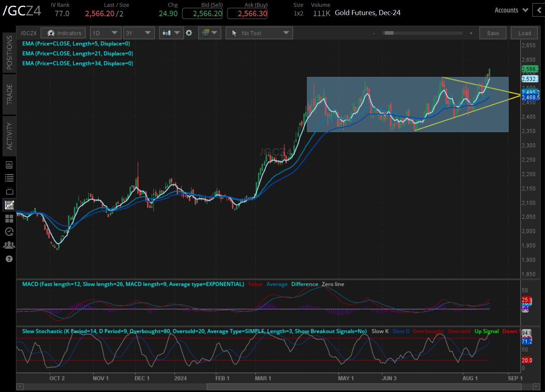This screenshot has height=392, width=545.
Task: Open the crosshair cursor mode dropdown
Action: (209, 33)
